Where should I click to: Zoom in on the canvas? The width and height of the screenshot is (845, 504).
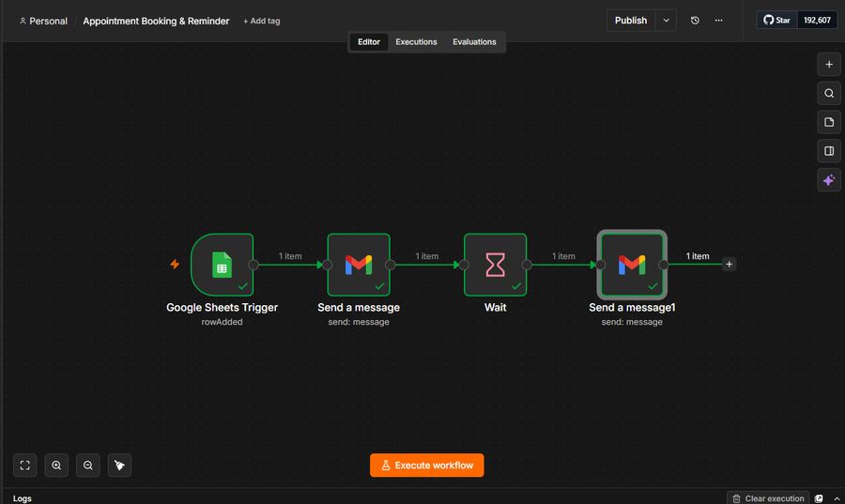click(56, 466)
